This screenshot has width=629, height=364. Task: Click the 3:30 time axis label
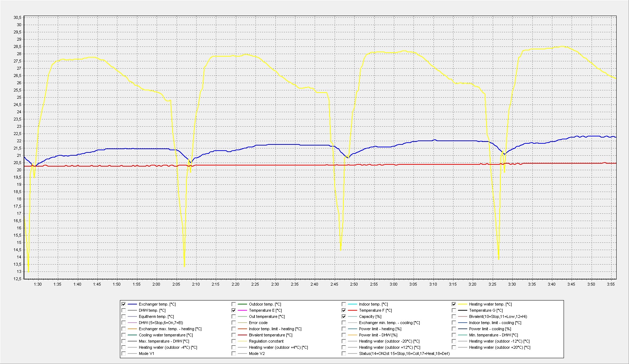pos(512,284)
